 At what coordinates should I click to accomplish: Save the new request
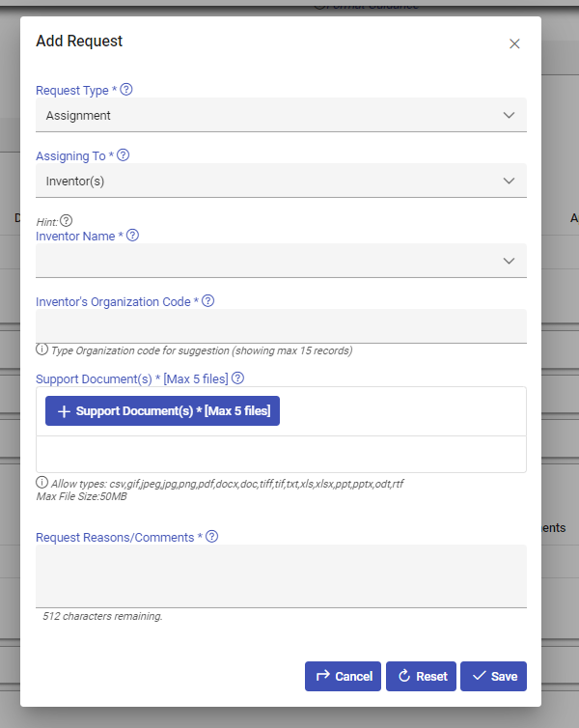[493, 677]
